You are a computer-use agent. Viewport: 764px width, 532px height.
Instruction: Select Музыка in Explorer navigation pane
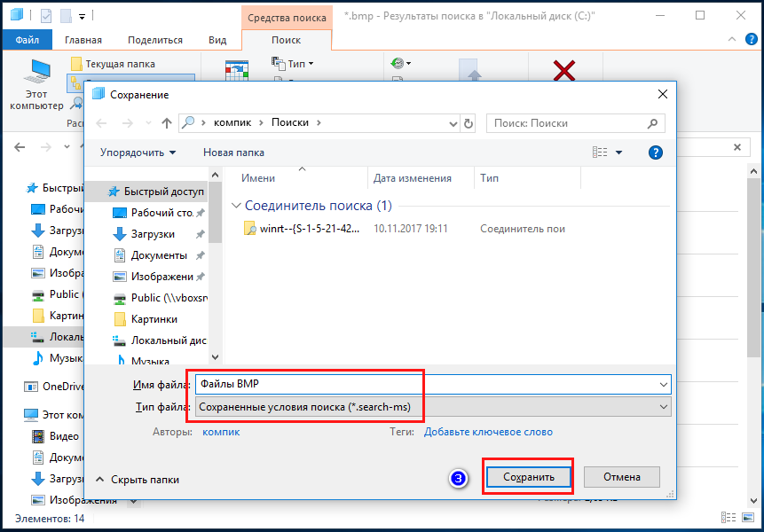coord(57,359)
